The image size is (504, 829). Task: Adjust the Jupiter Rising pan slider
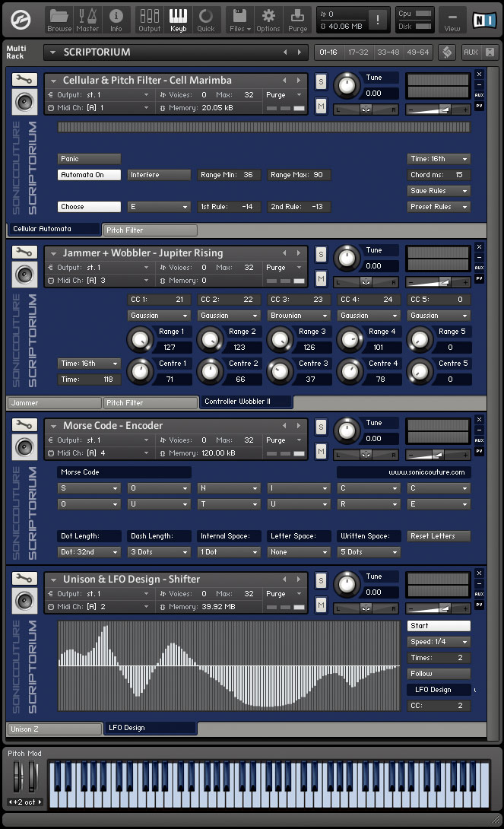pyautogui.click(x=366, y=282)
